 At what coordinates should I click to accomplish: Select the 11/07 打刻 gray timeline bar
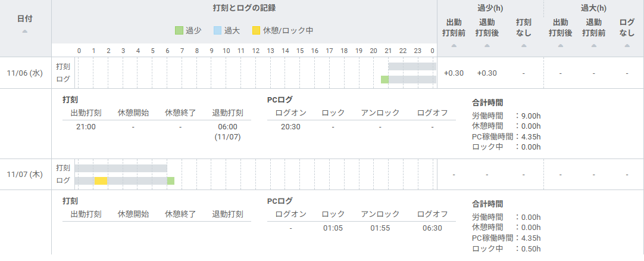point(121,168)
